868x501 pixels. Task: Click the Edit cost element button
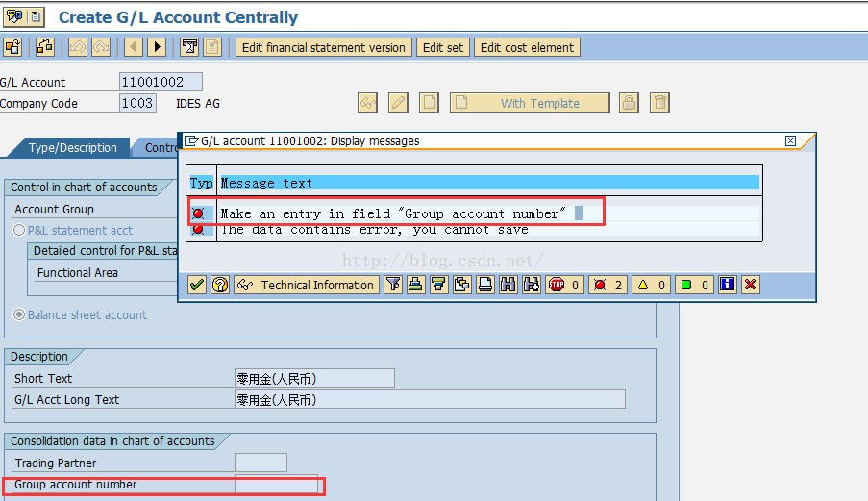click(527, 48)
